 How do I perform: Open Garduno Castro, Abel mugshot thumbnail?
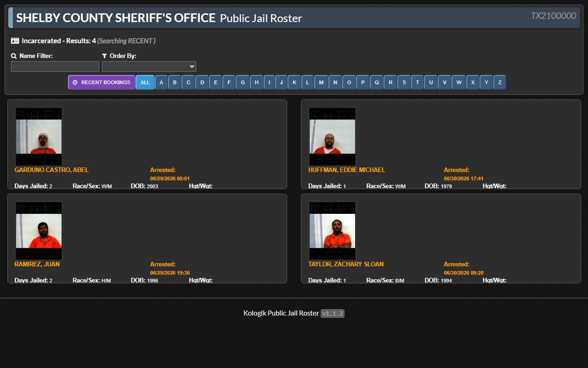pyautogui.click(x=39, y=137)
